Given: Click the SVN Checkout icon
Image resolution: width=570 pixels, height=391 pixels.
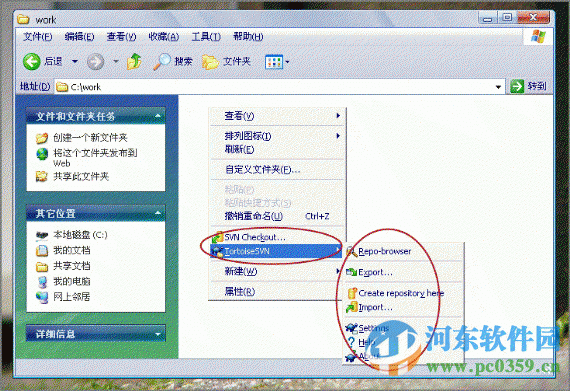Looking at the screenshot, I should 217,237.
